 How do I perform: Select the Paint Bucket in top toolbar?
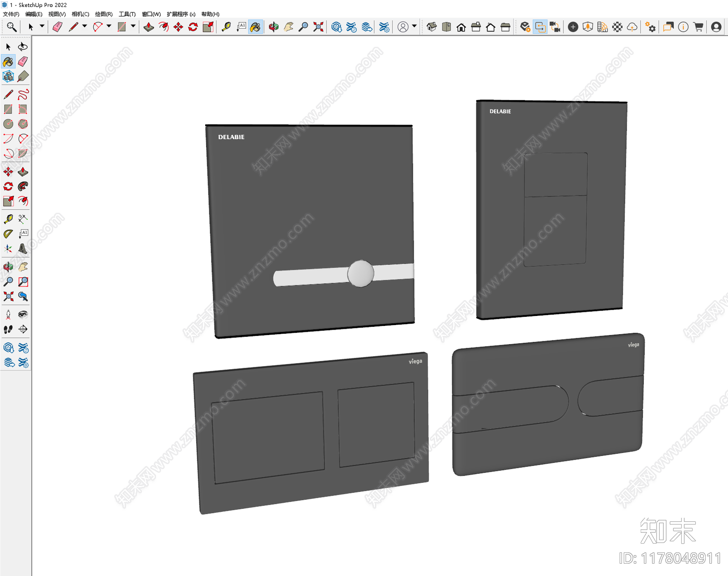(256, 27)
